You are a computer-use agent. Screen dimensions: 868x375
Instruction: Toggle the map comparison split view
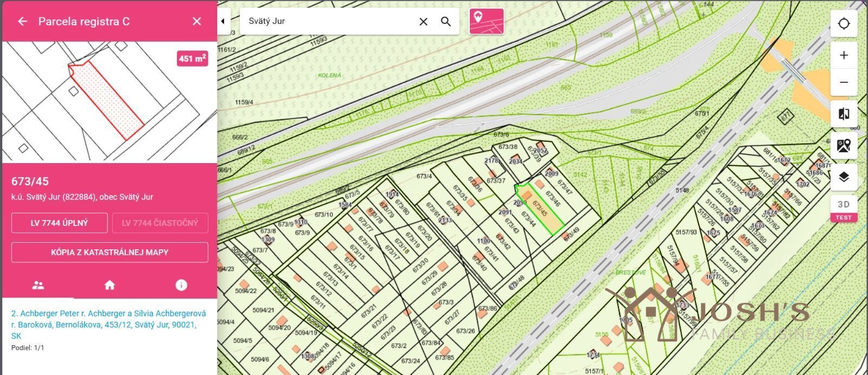(x=844, y=114)
